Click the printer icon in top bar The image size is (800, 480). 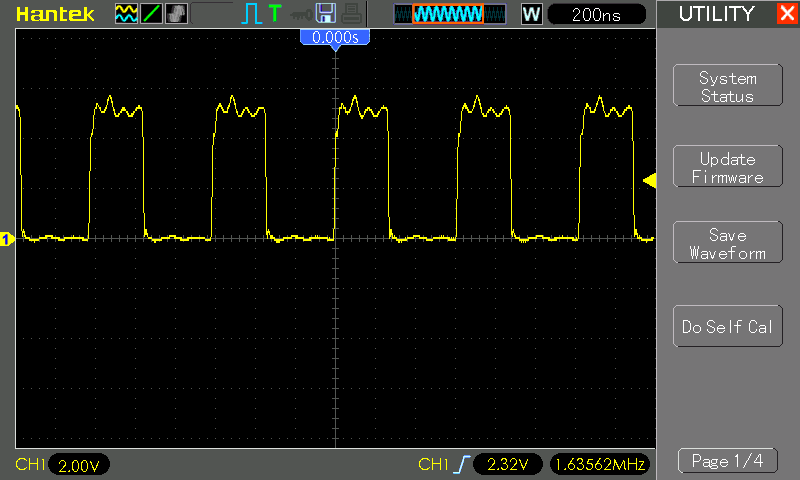tap(349, 14)
